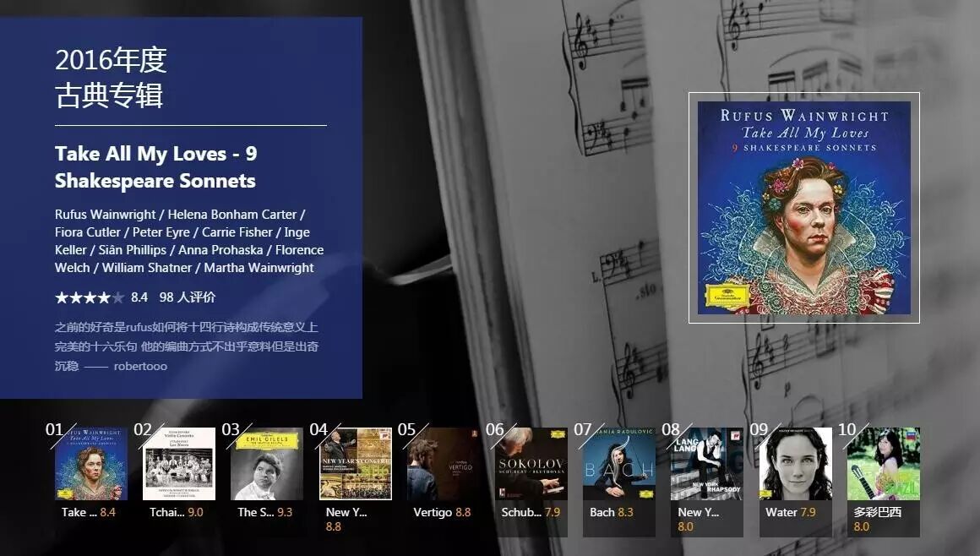Select rank 09 Water album thumbnail

click(796, 464)
